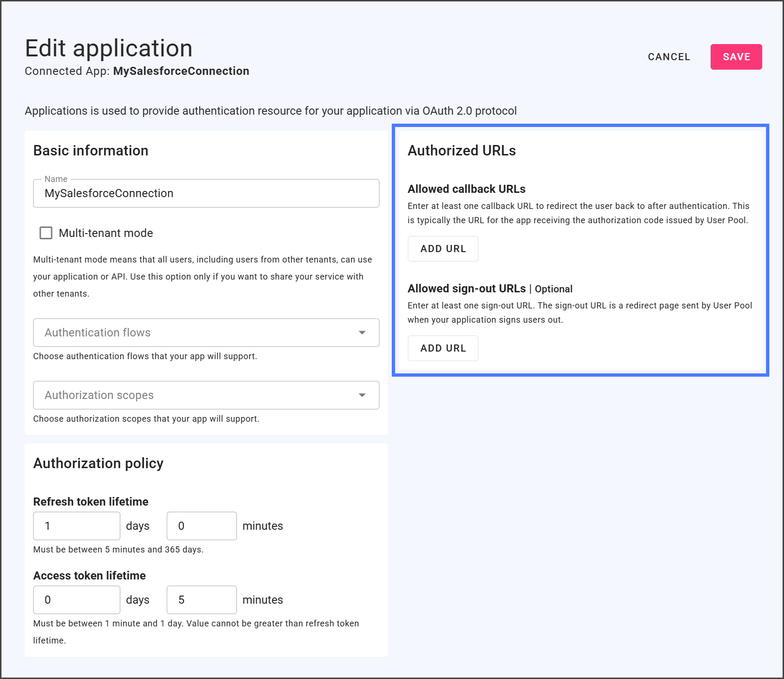Click the Authorization policy section heading
The image size is (784, 679).
pos(98,463)
